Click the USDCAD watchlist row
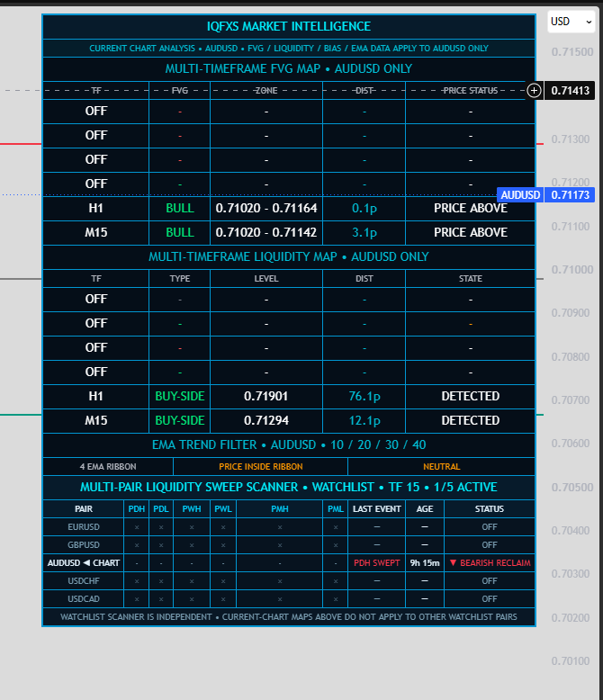This screenshot has height=700, width=603. (289, 598)
